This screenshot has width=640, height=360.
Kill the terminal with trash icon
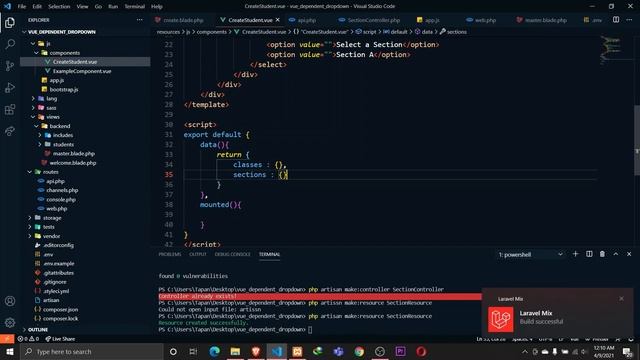pos(602,254)
